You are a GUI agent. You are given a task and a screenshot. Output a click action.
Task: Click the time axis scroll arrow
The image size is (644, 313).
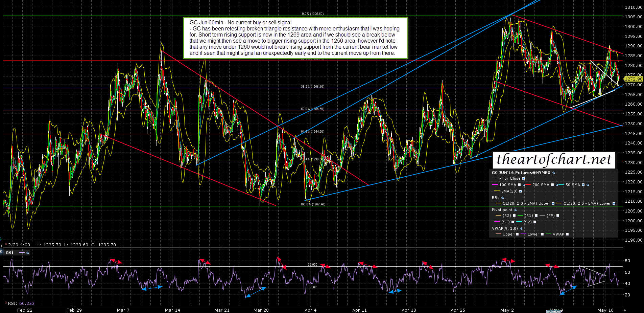tap(624, 310)
